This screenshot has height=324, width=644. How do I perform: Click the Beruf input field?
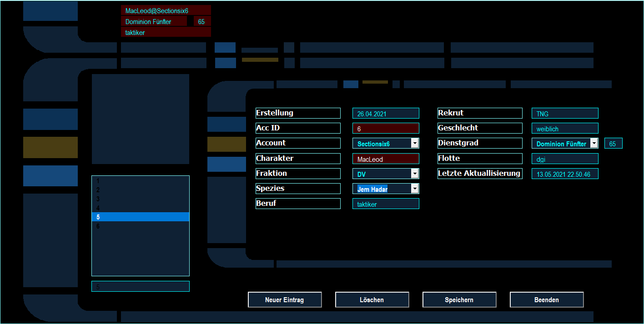pos(385,204)
